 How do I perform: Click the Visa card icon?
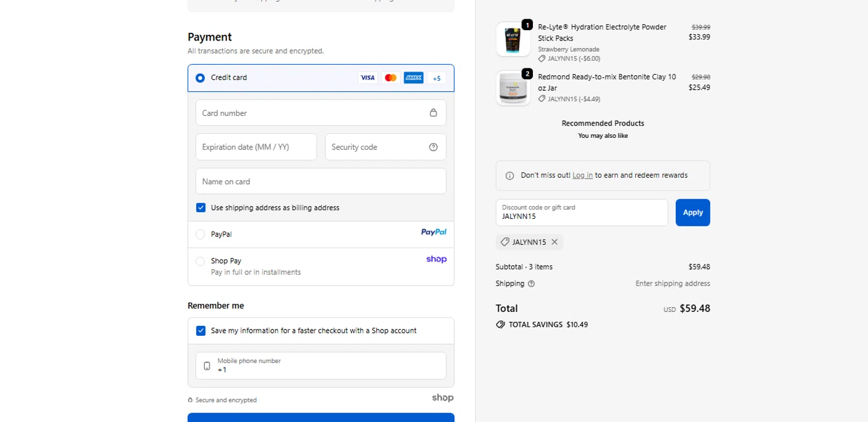(367, 78)
